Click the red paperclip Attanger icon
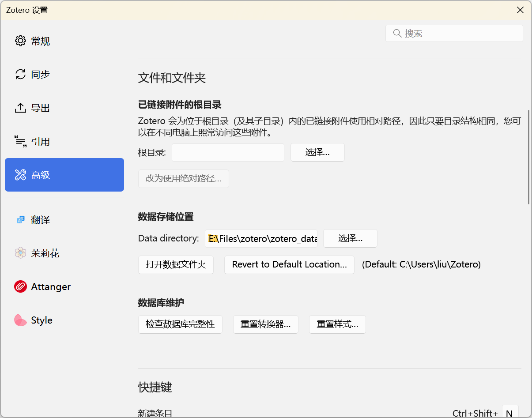Image resolution: width=532 pixels, height=418 pixels. 20,286
